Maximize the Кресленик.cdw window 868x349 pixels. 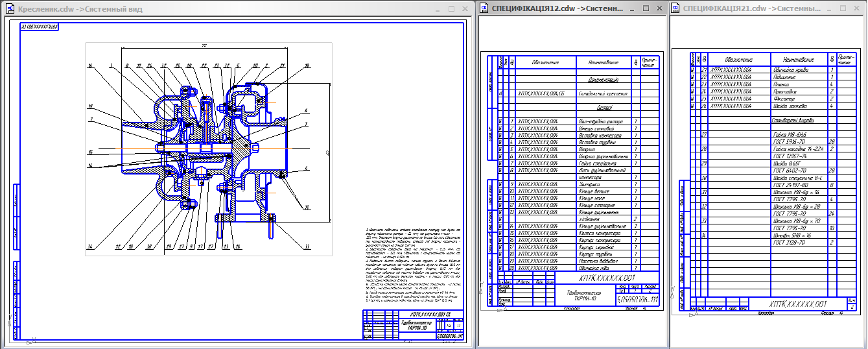coord(451,9)
